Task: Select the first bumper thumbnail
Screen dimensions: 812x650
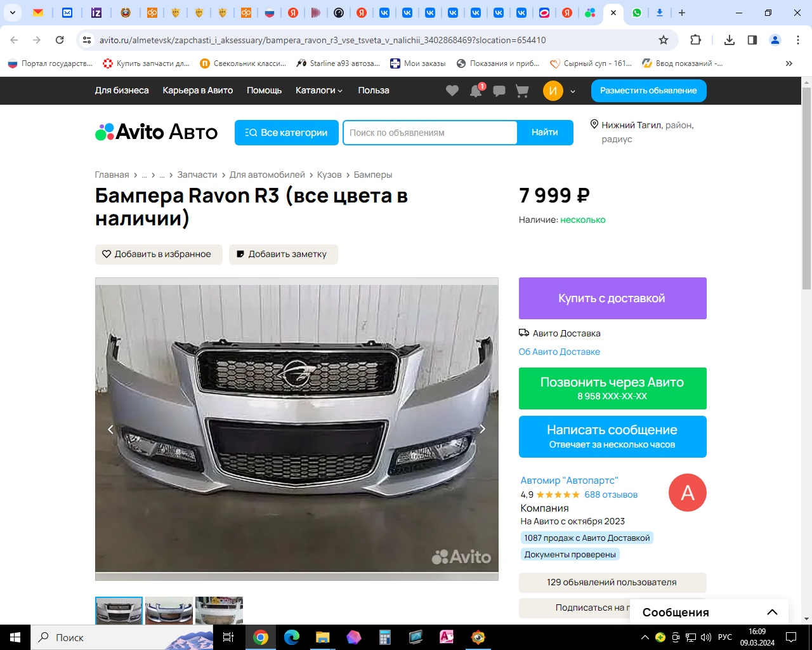Action: click(119, 611)
